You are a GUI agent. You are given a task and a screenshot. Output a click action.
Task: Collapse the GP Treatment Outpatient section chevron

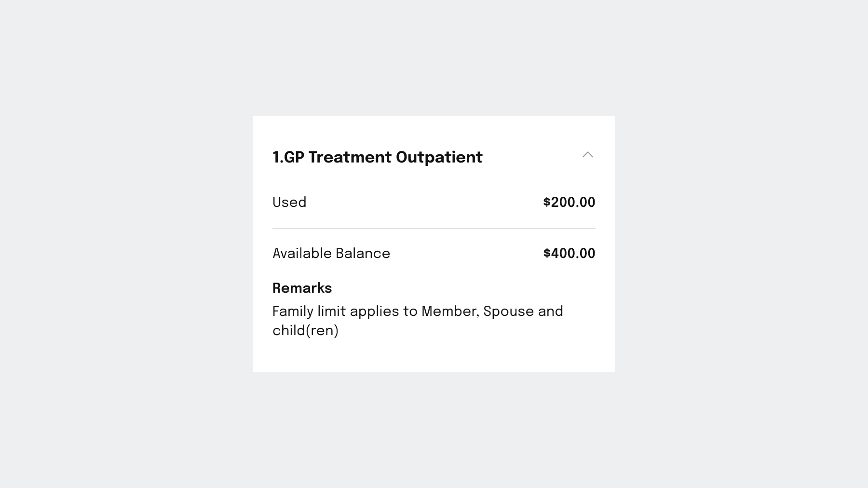point(587,155)
